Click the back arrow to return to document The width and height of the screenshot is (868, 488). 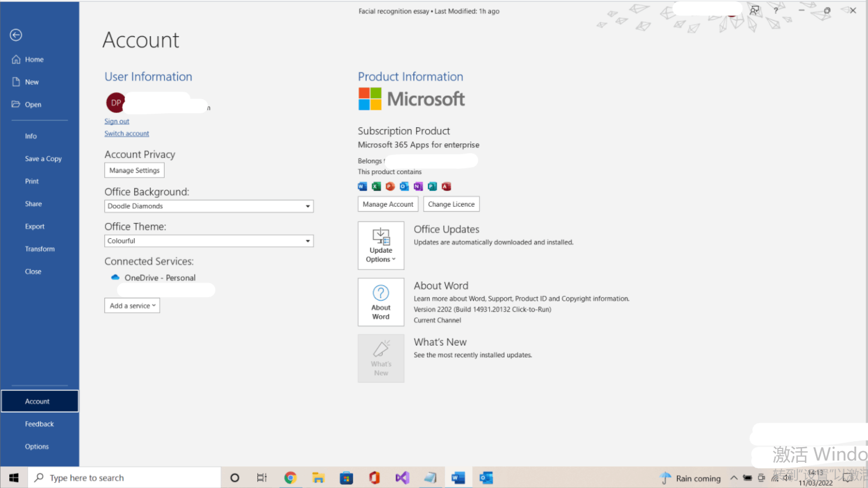(x=16, y=35)
